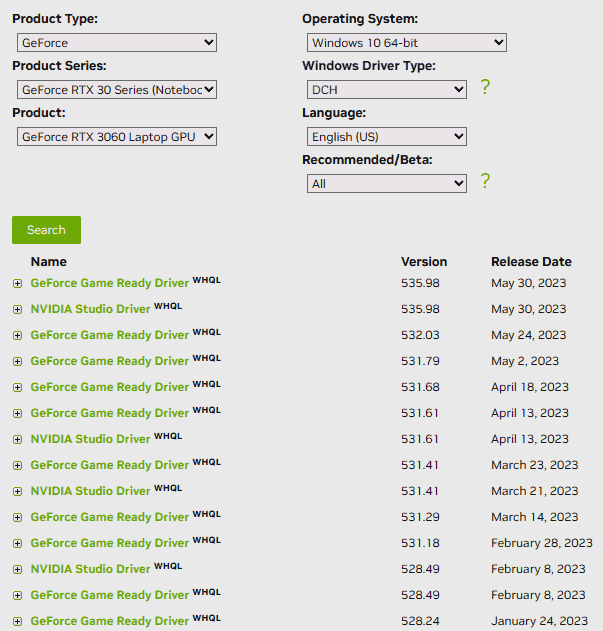Click the green Search button

pos(46,230)
